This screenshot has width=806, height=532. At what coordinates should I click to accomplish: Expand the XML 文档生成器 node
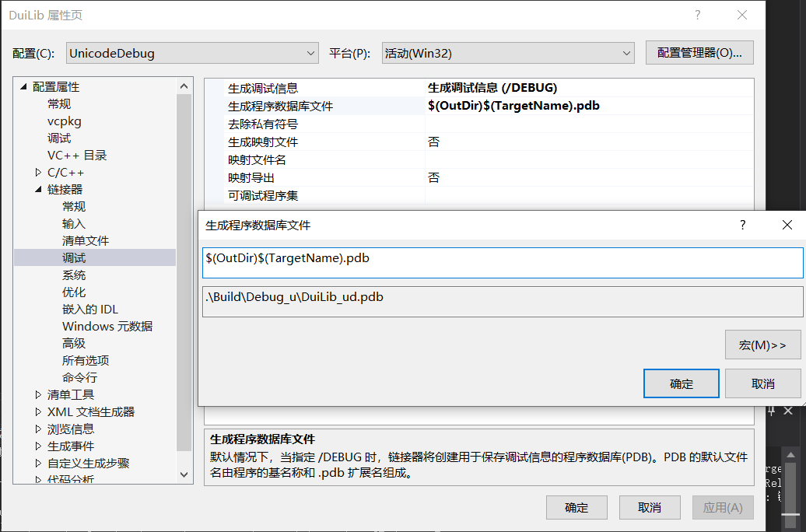point(38,411)
